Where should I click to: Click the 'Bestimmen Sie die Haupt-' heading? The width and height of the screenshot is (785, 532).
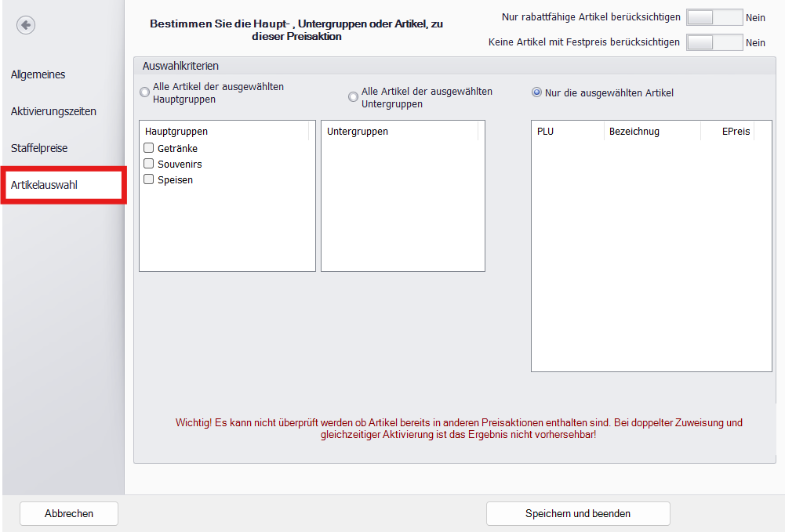296,30
